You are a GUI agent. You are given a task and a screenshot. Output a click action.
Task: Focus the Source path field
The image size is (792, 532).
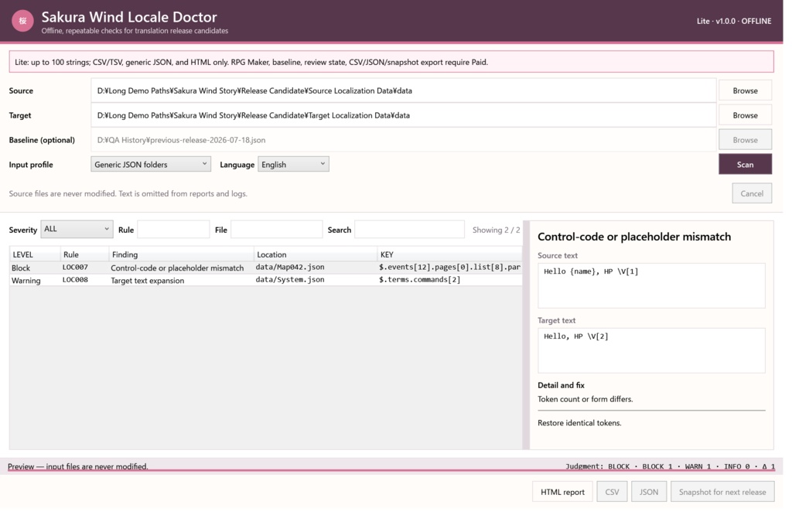(404, 90)
